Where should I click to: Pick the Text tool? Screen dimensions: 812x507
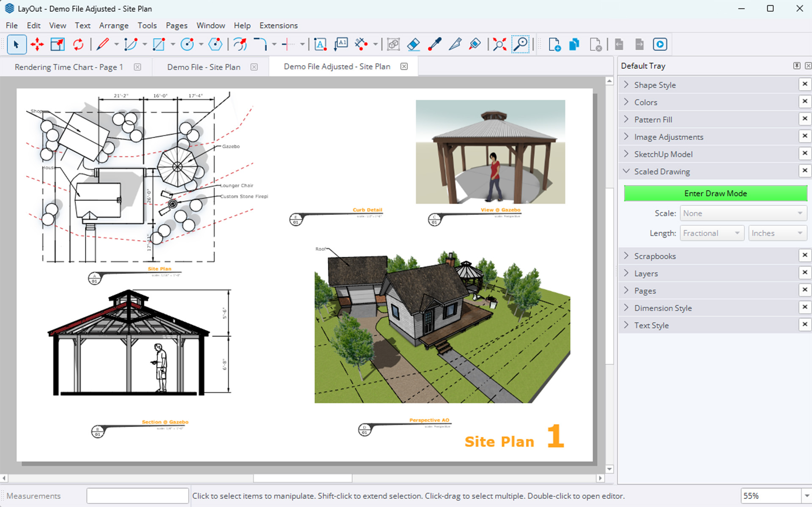tap(321, 44)
